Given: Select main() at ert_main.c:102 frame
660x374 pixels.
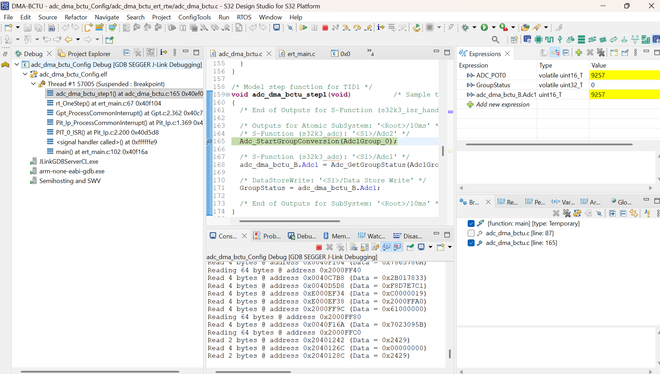Looking at the screenshot, I should (101, 151).
